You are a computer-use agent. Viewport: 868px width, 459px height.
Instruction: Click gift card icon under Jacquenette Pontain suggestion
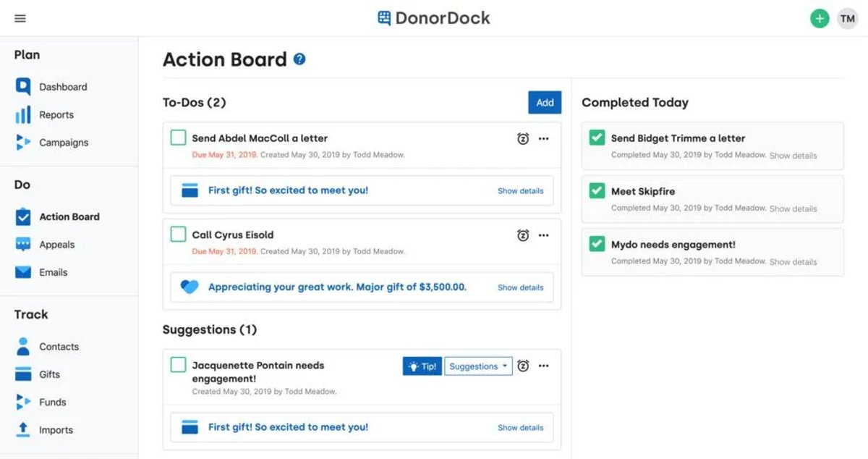pos(190,427)
